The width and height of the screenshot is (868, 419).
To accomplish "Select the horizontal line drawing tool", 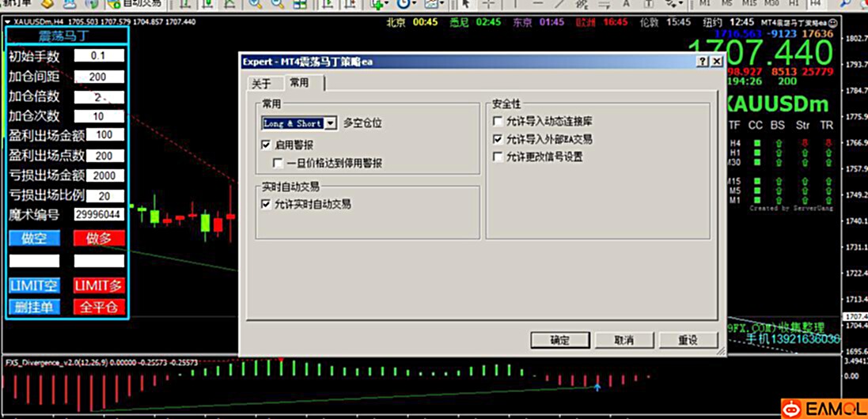I will pyautogui.click(x=538, y=4).
